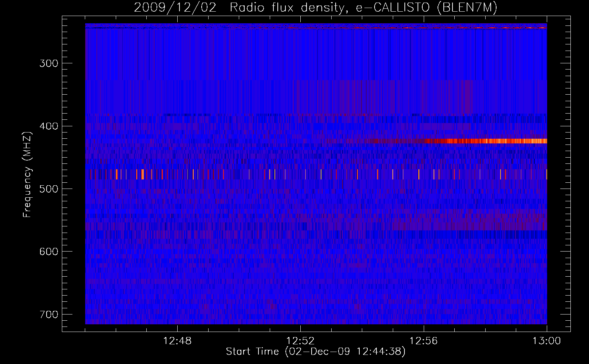The image size is (589, 364).
Task: Click the 500 frequency tick label
Action: pos(49,189)
